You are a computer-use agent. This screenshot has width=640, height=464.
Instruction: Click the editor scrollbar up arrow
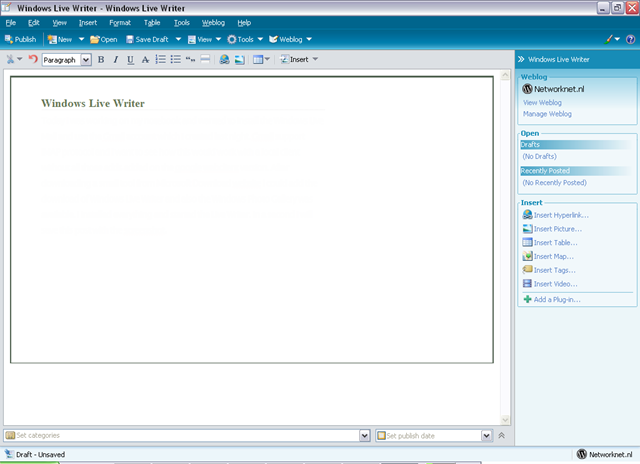pos(505,75)
